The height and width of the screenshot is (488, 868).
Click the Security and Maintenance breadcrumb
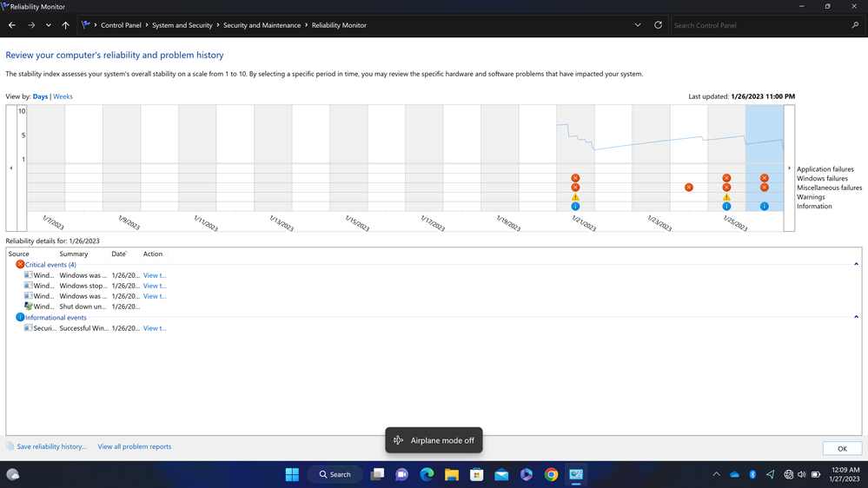click(262, 25)
